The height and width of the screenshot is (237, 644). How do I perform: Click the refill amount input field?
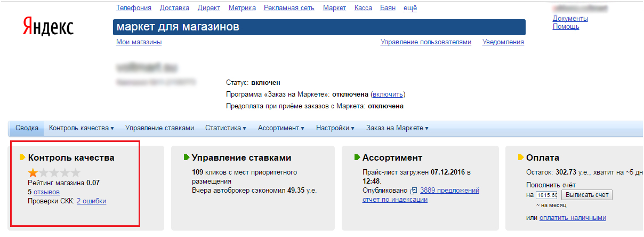click(546, 195)
